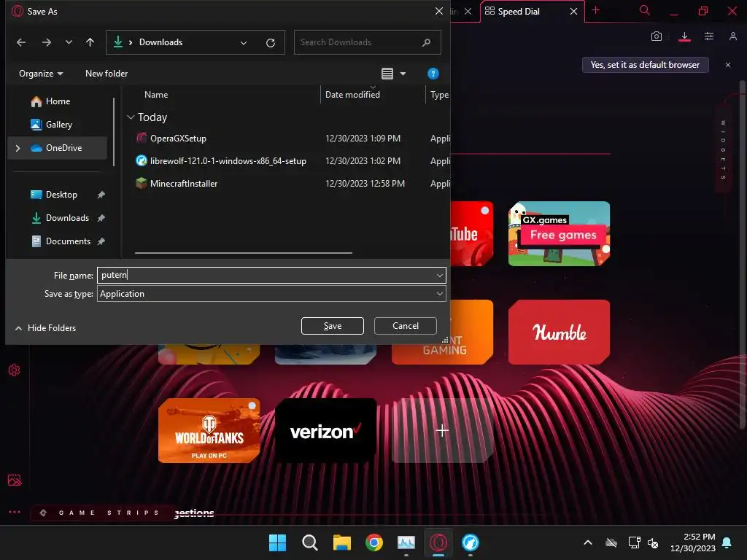Open view options dropdown arrow

(x=403, y=74)
